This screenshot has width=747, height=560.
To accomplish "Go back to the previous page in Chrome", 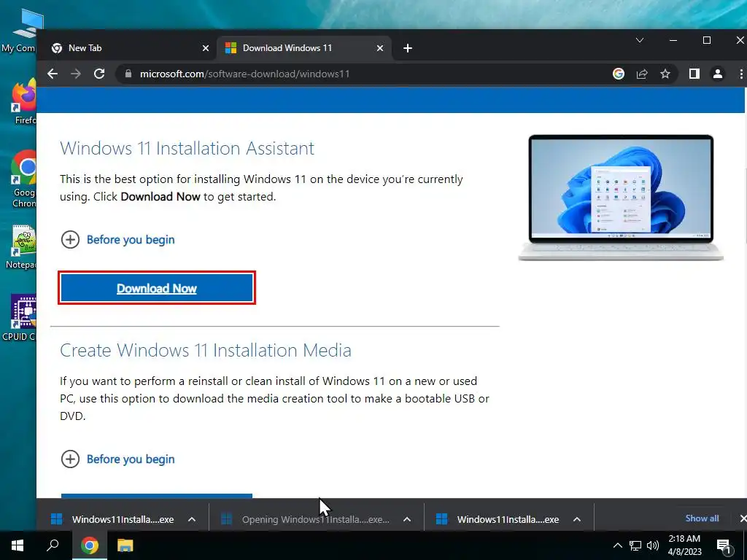I will [53, 74].
